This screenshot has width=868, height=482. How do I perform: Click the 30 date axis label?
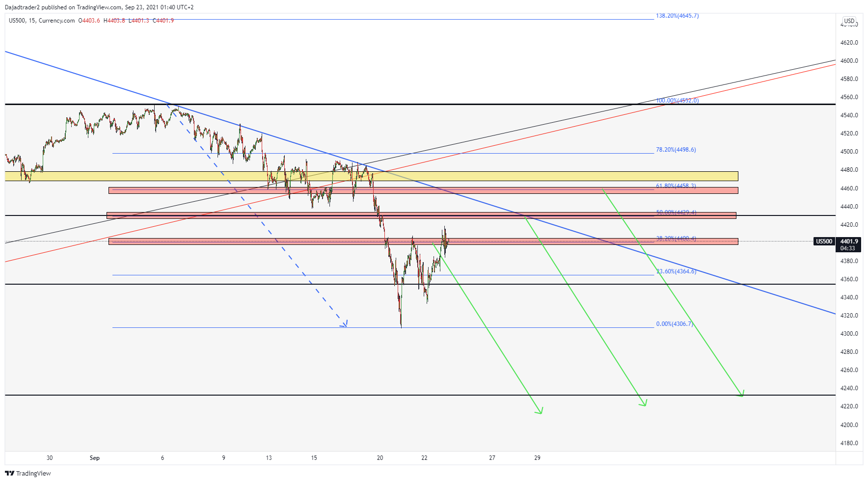[x=50, y=458]
